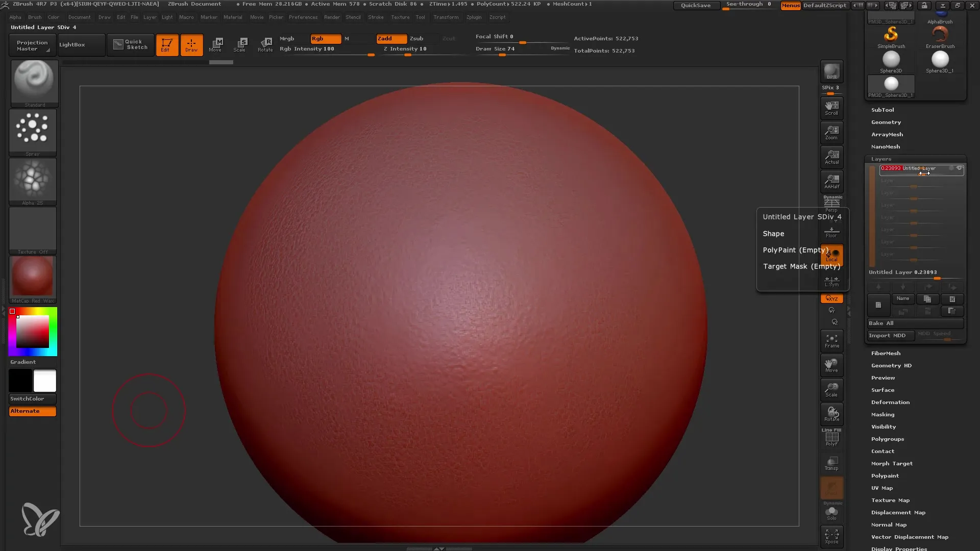Screen dimensions: 980x551
Task: Click the PolyPaint layer property entry
Action: pyautogui.click(x=796, y=249)
